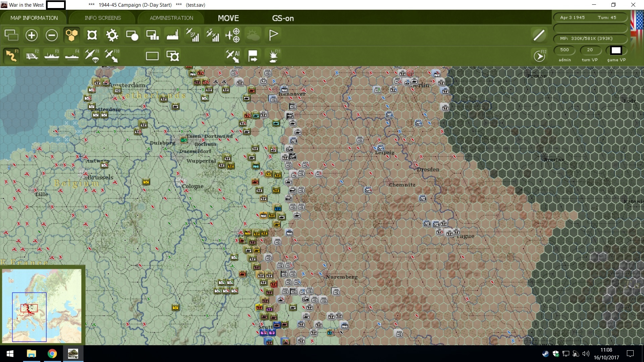Click the aircraft with targets icon
The width and height of the screenshot is (644, 362).
coord(233,35)
